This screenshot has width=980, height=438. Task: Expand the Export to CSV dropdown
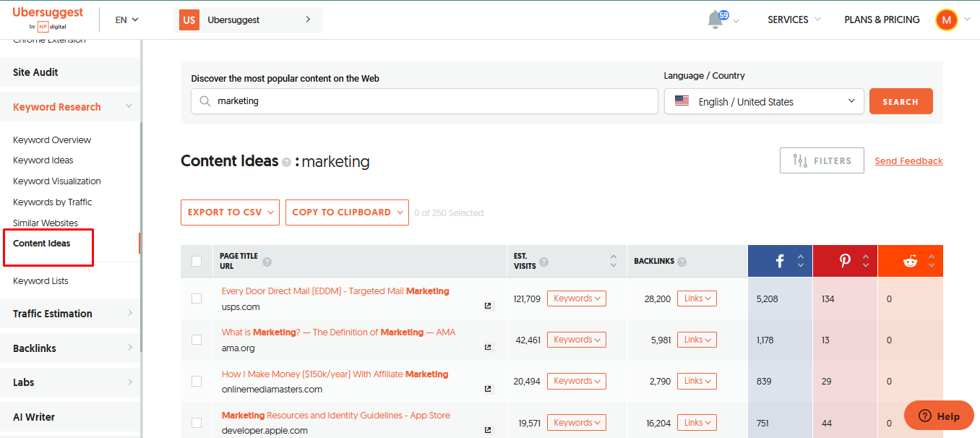coord(230,212)
